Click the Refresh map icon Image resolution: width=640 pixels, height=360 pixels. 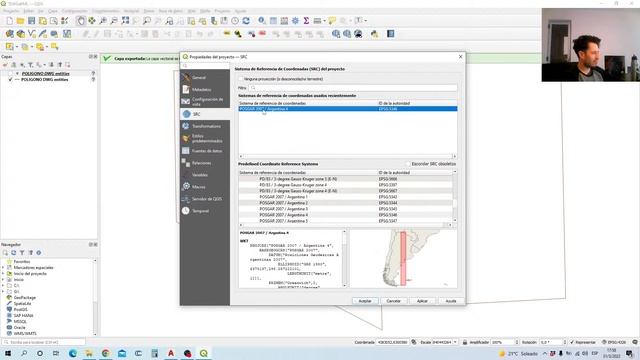point(246,20)
